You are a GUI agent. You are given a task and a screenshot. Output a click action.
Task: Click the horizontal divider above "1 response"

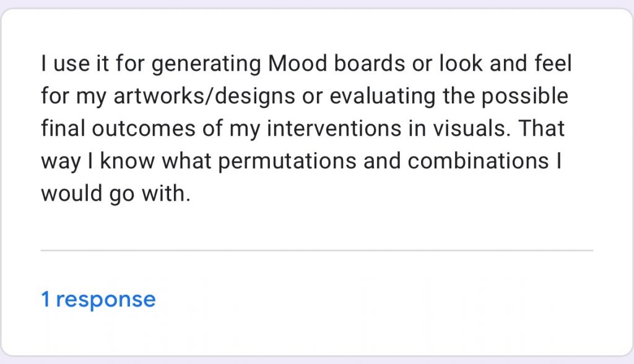coord(317,251)
